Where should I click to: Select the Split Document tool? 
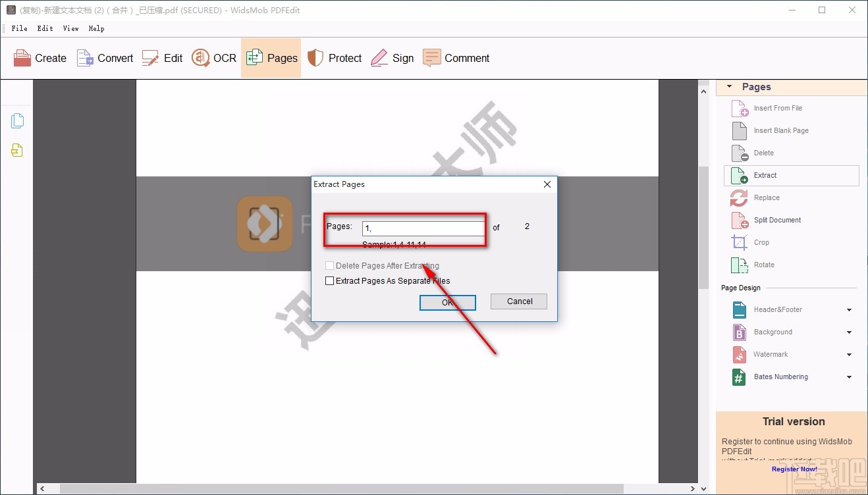coord(777,220)
